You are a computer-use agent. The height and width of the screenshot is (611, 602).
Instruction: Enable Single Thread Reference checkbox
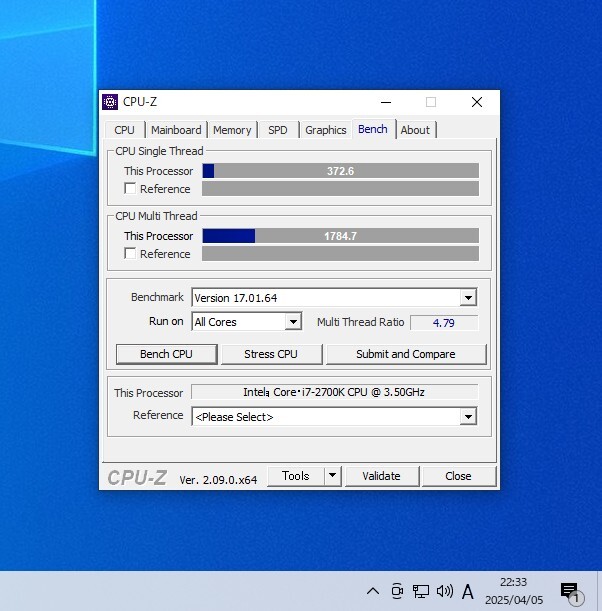[130, 189]
